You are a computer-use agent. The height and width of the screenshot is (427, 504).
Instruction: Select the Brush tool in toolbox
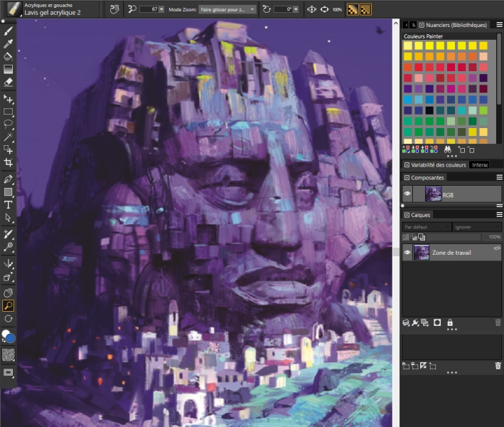point(9,32)
